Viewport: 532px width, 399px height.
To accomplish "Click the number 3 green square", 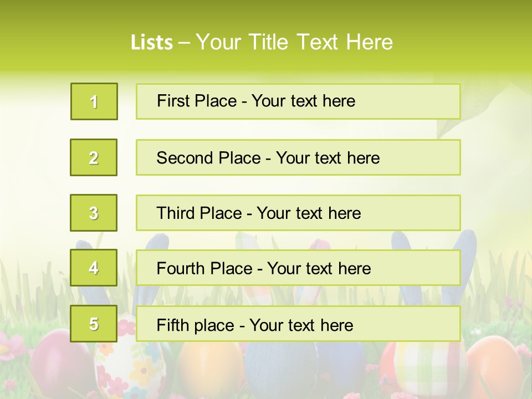I will coord(94,213).
